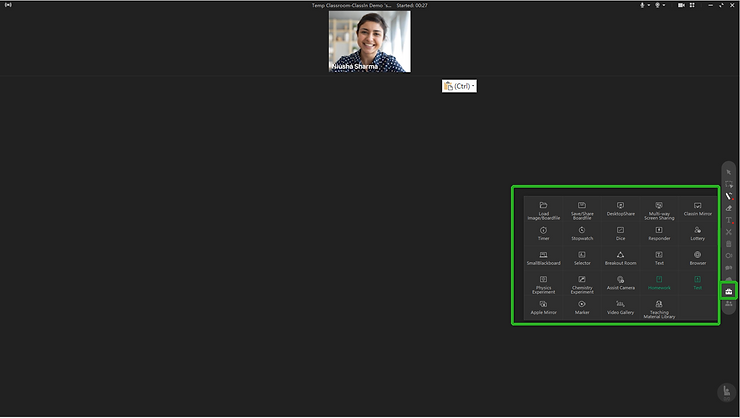Image resolution: width=740 pixels, height=418 pixels.
Task: Click Anusha Sharma's video thumbnail
Action: [369, 41]
